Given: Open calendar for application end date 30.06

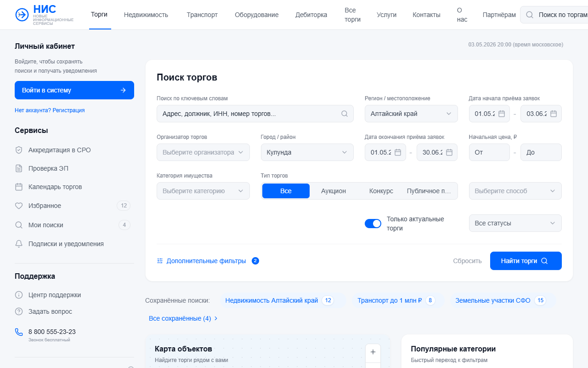Looking at the screenshot, I should (449, 152).
